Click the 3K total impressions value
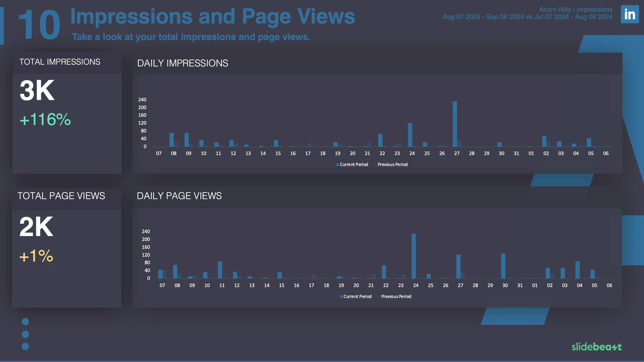 [x=37, y=90]
